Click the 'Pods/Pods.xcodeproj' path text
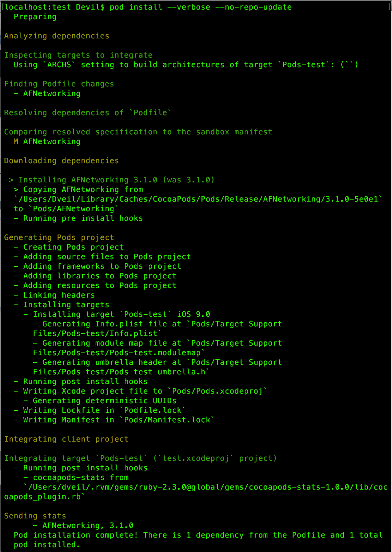 217,391
